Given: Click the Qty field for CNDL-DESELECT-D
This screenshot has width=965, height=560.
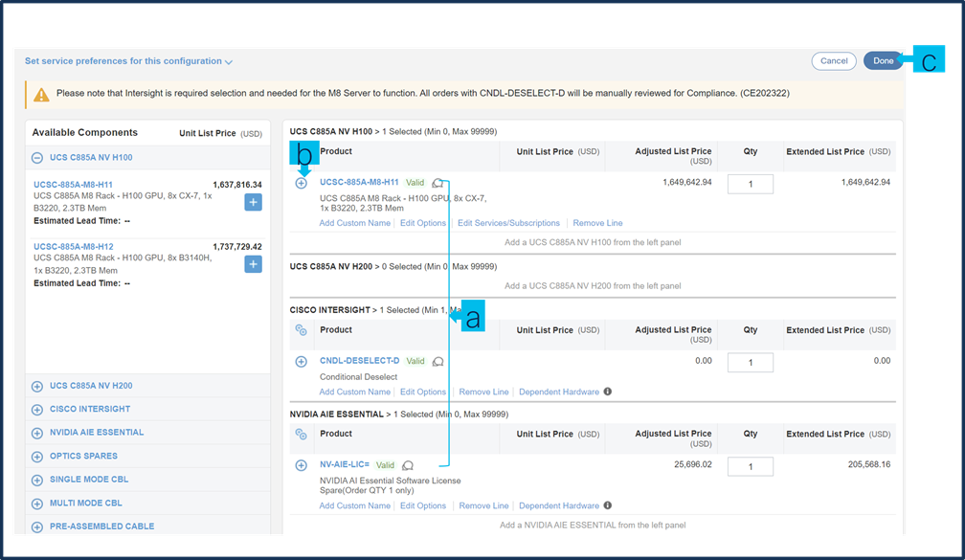Looking at the screenshot, I should pos(751,363).
